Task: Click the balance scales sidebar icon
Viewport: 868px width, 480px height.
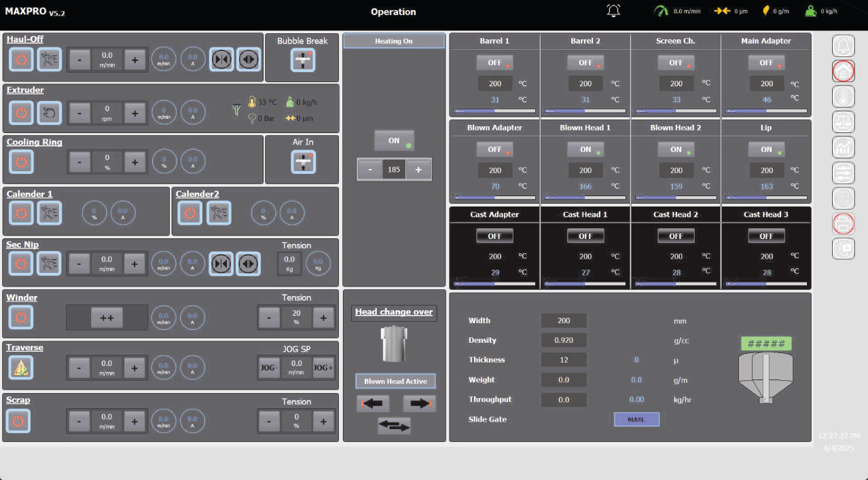Action: pyautogui.click(x=843, y=122)
